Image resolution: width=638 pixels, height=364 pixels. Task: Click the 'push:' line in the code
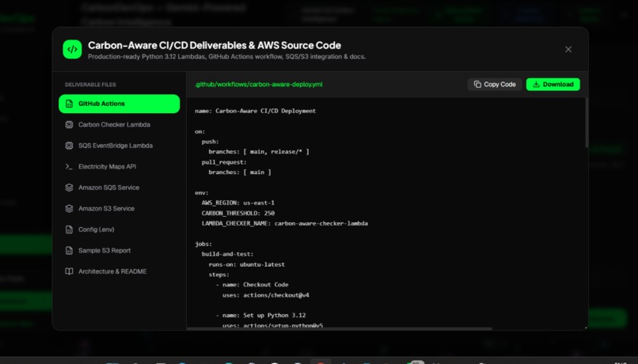211,142
